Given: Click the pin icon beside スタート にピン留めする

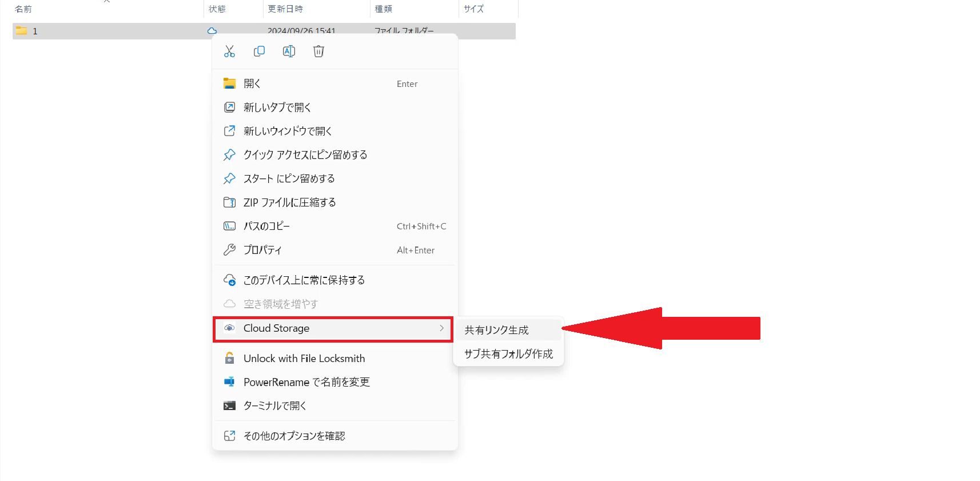Looking at the screenshot, I should pyautogui.click(x=229, y=178).
